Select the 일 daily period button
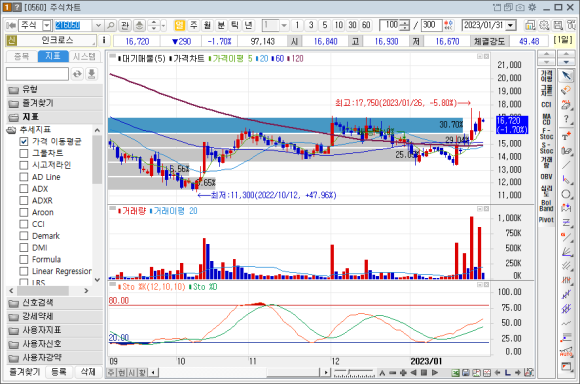This screenshot has width=580, height=384. (179, 25)
